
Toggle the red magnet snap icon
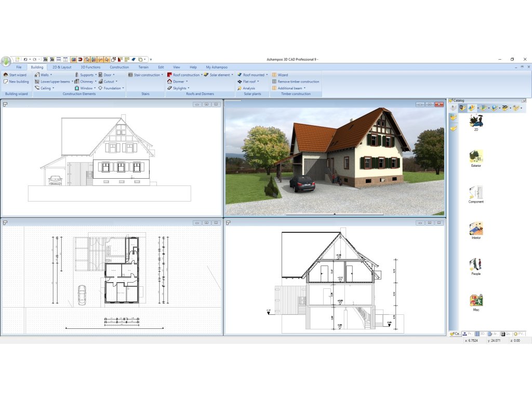tap(80, 59)
